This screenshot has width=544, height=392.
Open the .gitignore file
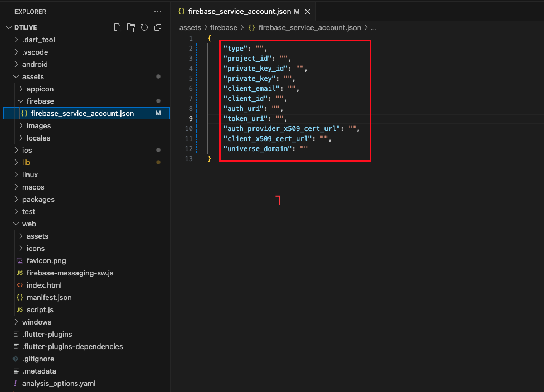pos(87,359)
